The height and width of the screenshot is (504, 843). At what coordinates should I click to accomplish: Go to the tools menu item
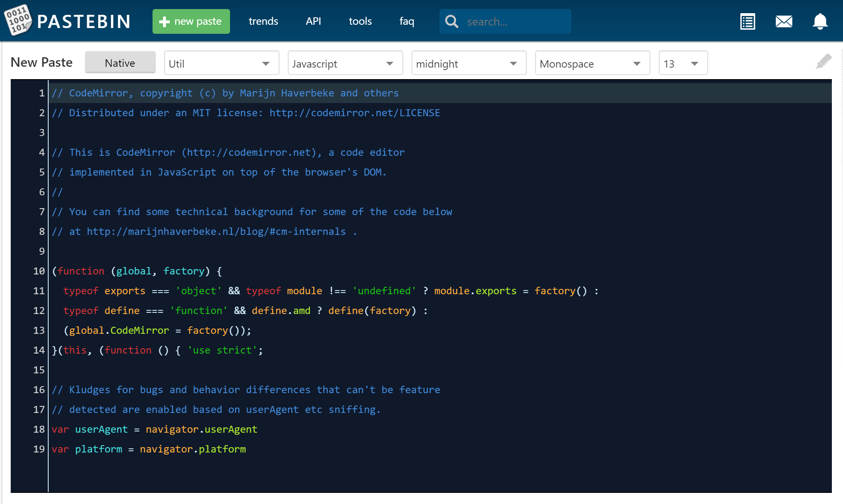(360, 21)
